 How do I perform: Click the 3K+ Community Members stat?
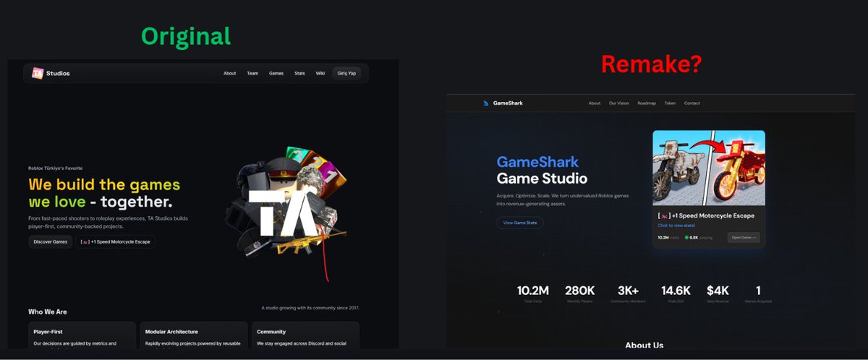626,293
